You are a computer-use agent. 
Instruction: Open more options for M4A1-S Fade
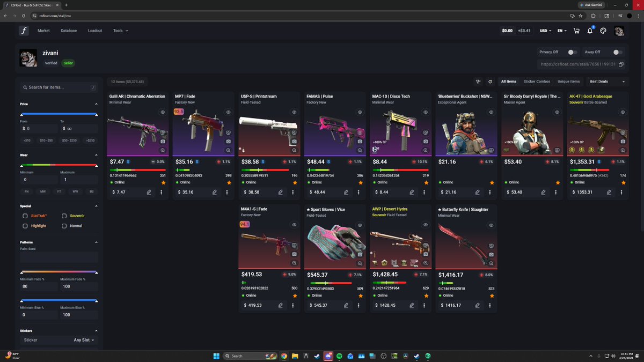coord(292,305)
